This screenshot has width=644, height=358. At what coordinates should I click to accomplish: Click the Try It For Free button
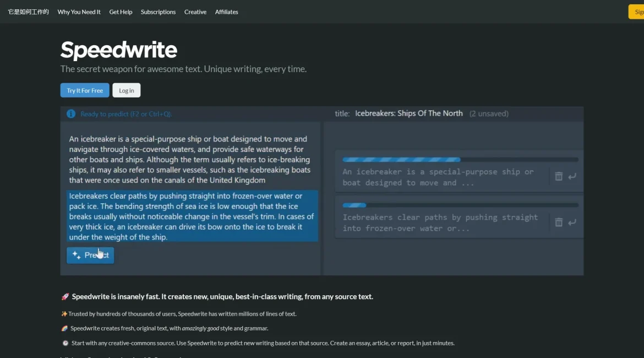[x=85, y=90]
